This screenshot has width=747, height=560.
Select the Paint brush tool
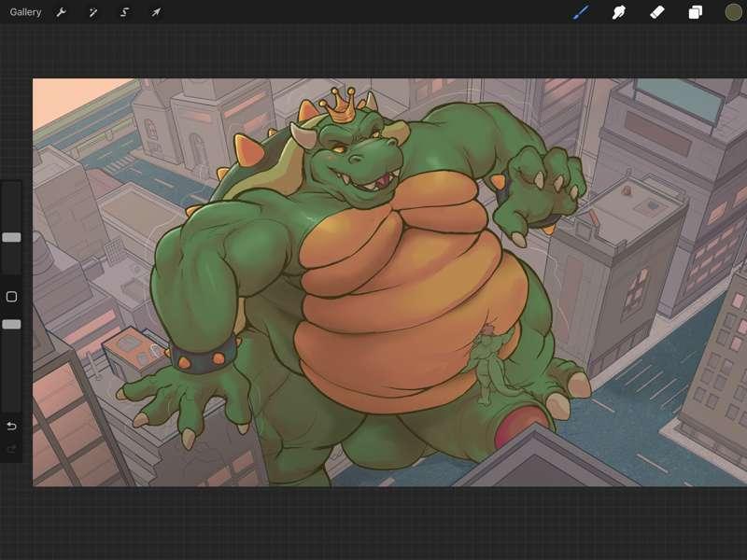(x=581, y=12)
